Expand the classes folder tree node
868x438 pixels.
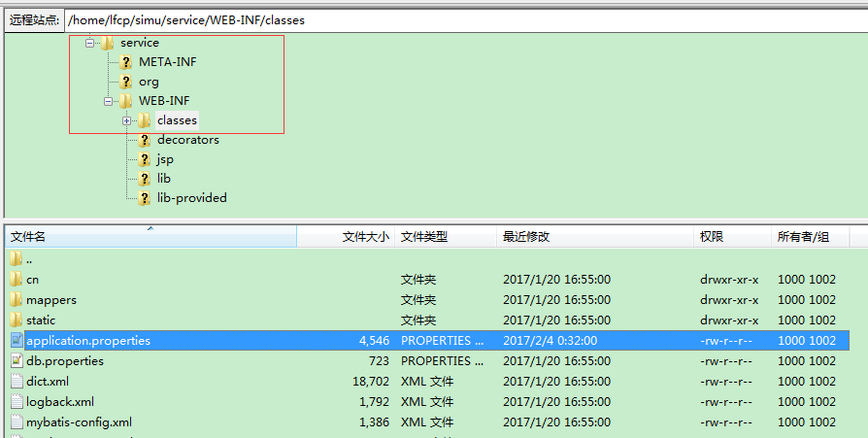[x=127, y=120]
